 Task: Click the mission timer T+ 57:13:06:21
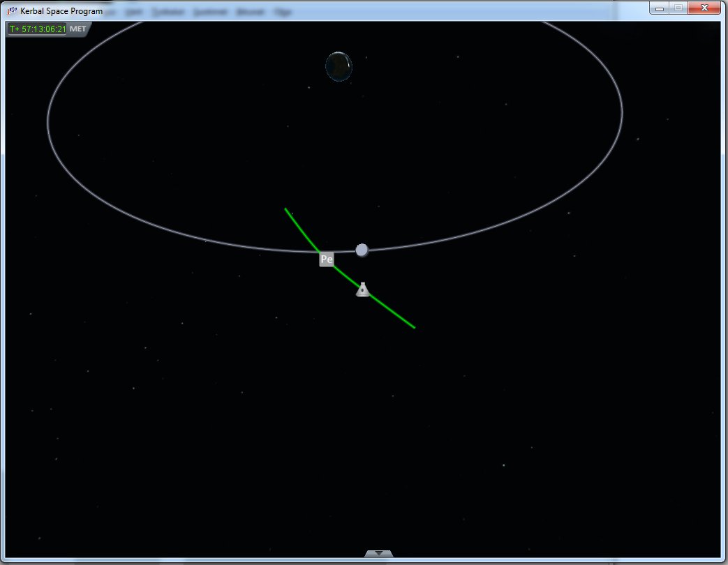(38, 29)
